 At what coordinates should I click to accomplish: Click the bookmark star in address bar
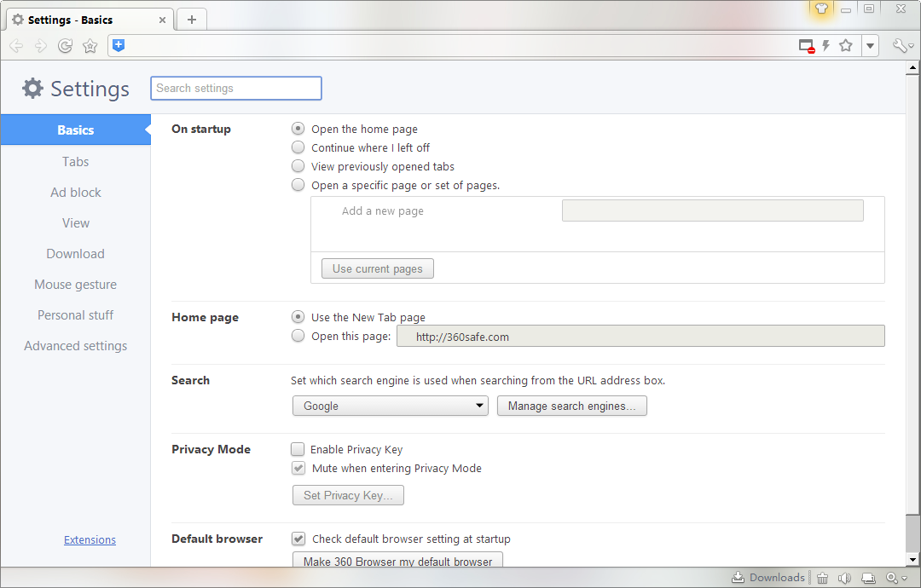point(845,46)
